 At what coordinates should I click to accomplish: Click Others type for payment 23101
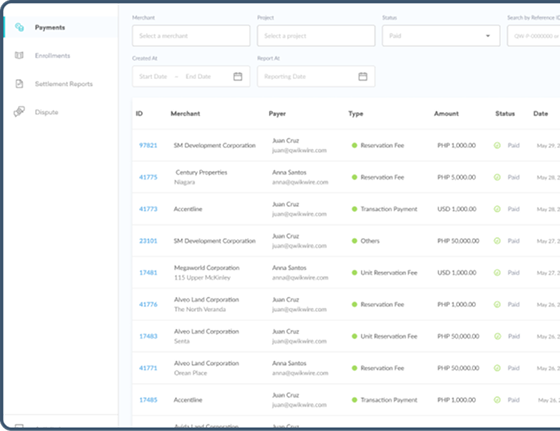pos(370,241)
